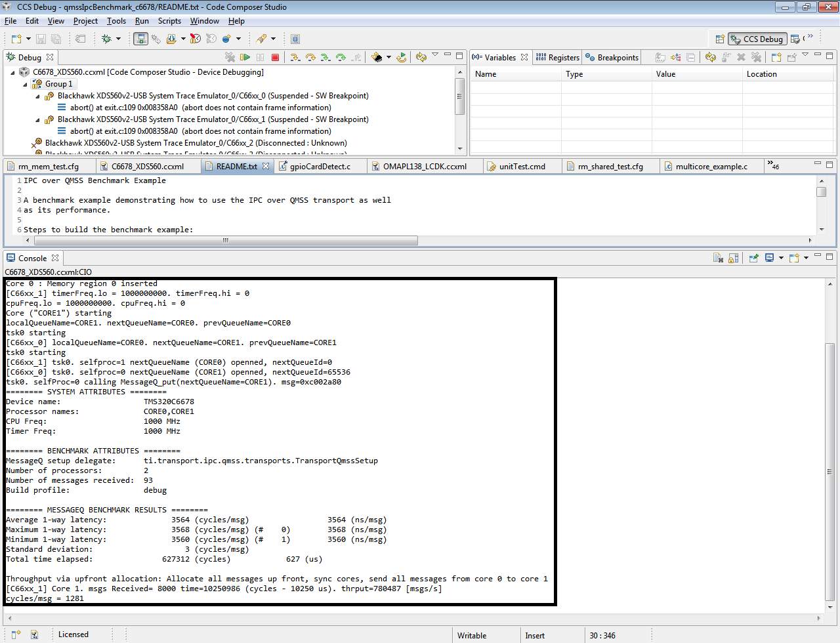This screenshot has height=643, width=840.
Task: Click the Step Into debug icon
Action: tap(295, 58)
